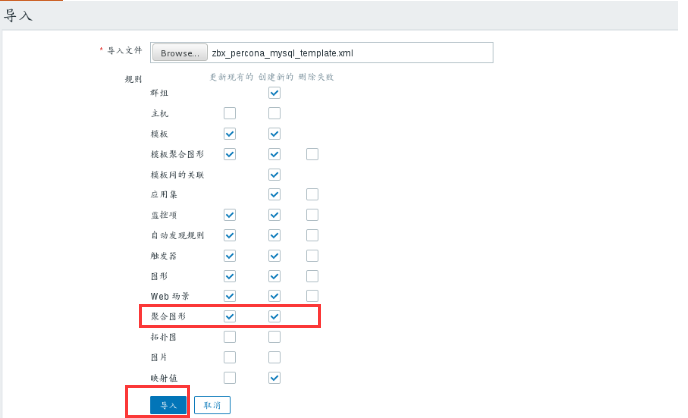
Task: Check 更新现有的 for 图片
Action: (x=229, y=357)
